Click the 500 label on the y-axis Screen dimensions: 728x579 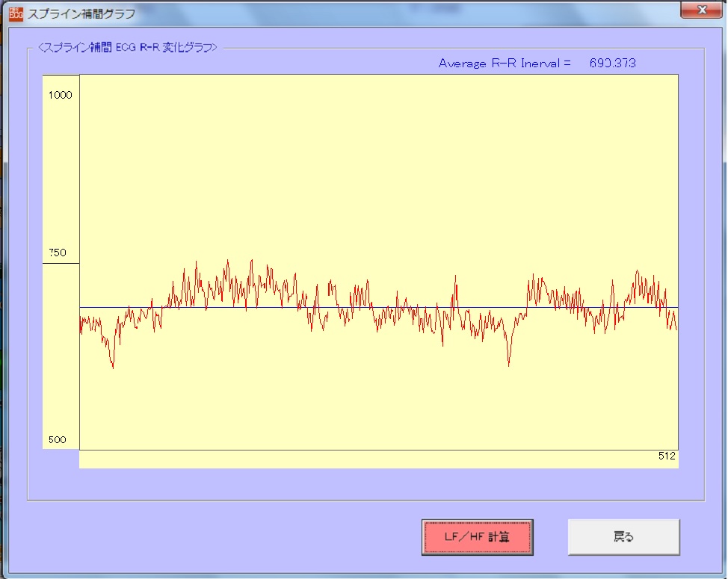pyautogui.click(x=57, y=439)
